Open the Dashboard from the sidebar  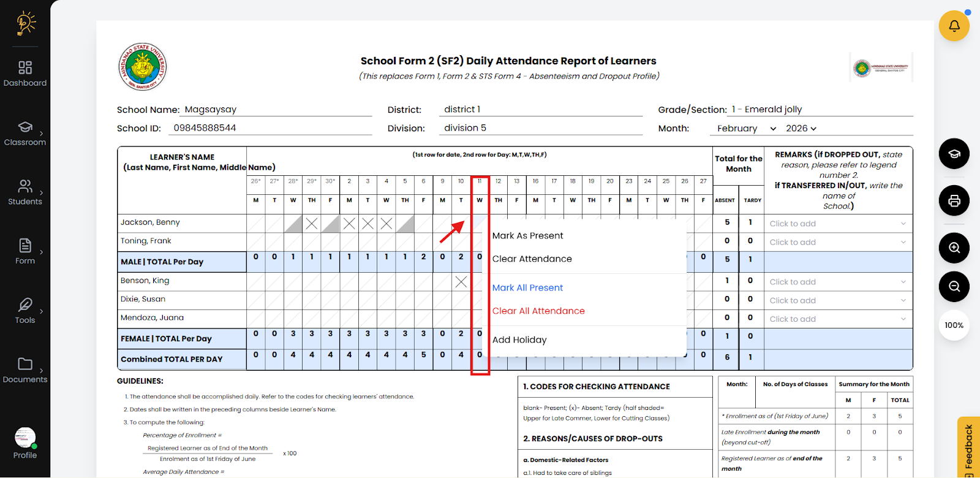(x=25, y=74)
